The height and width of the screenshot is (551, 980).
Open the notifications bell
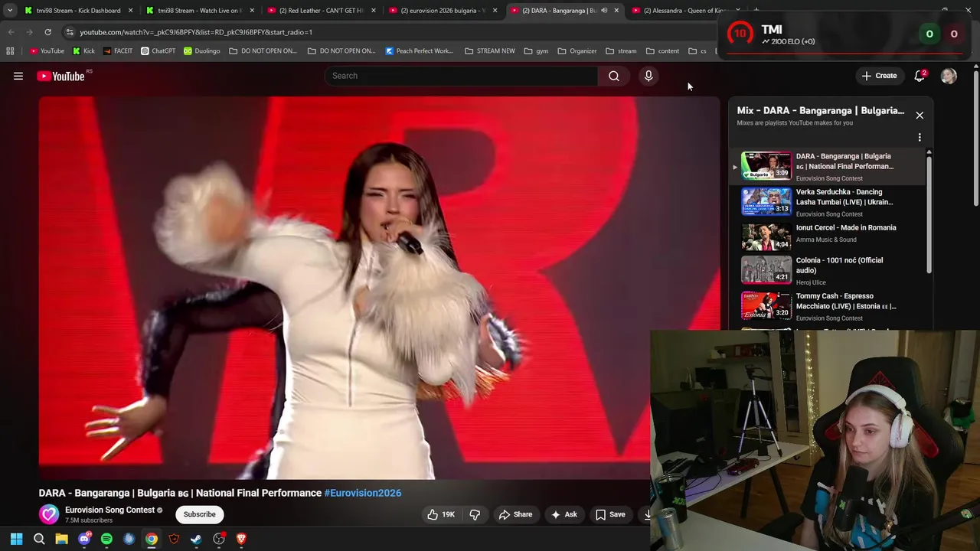(920, 76)
